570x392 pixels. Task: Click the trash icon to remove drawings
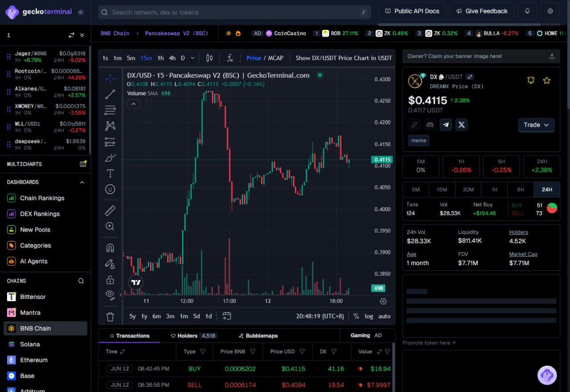[x=110, y=316]
